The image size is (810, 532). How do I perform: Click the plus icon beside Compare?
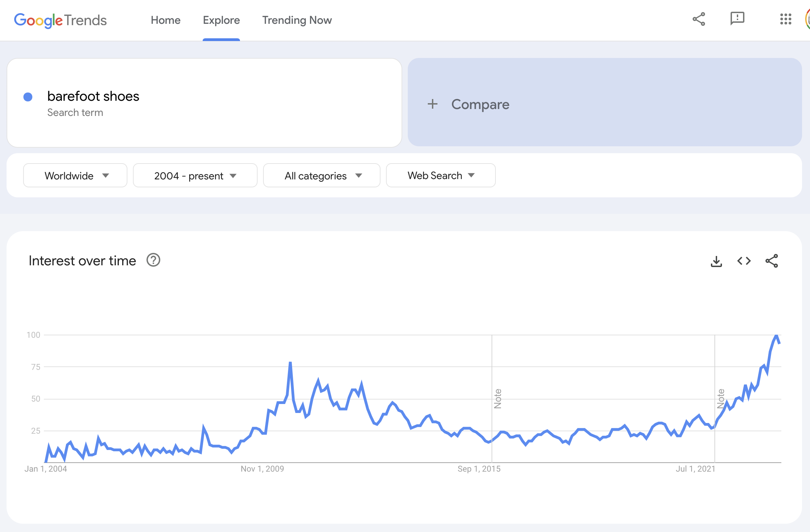433,104
